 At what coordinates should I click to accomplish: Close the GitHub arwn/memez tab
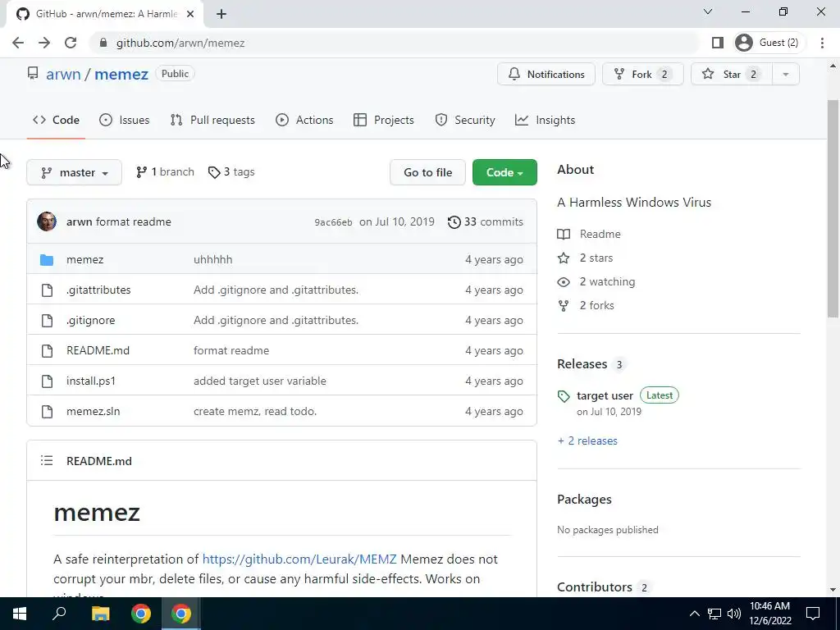190,14
